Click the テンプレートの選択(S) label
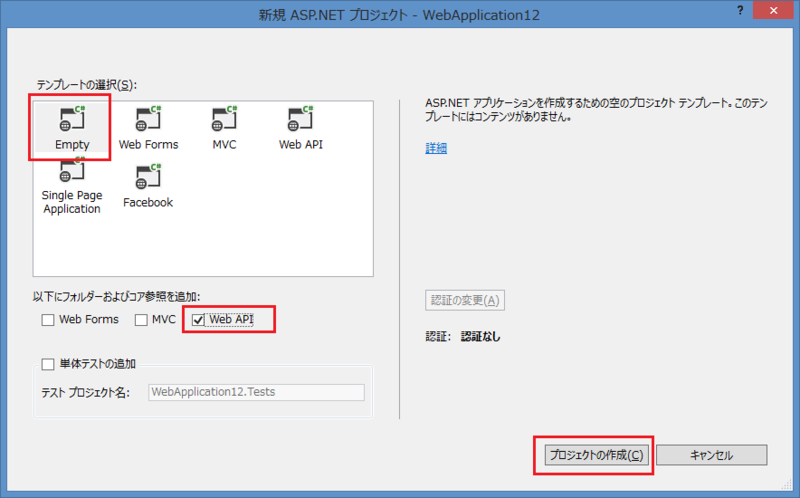 (86, 85)
